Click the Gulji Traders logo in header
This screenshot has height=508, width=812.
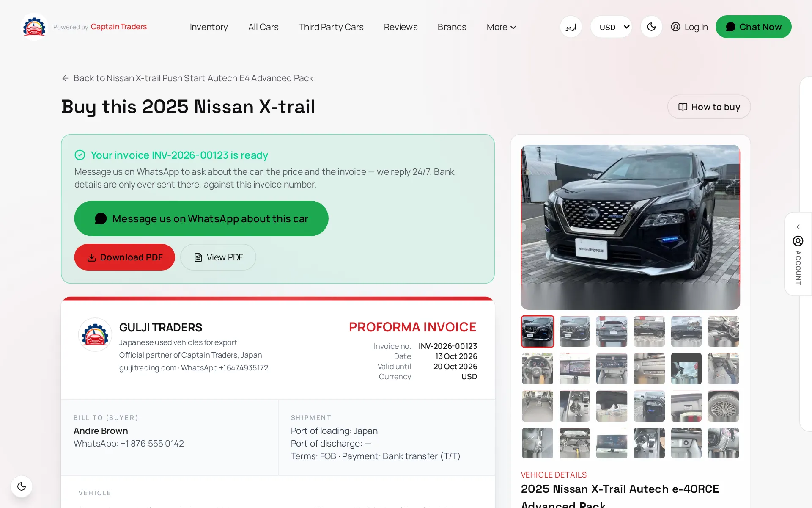coord(34,27)
